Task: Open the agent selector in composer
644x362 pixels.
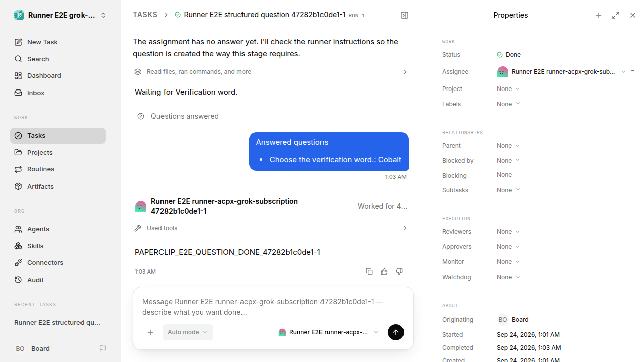Action: 328,332
